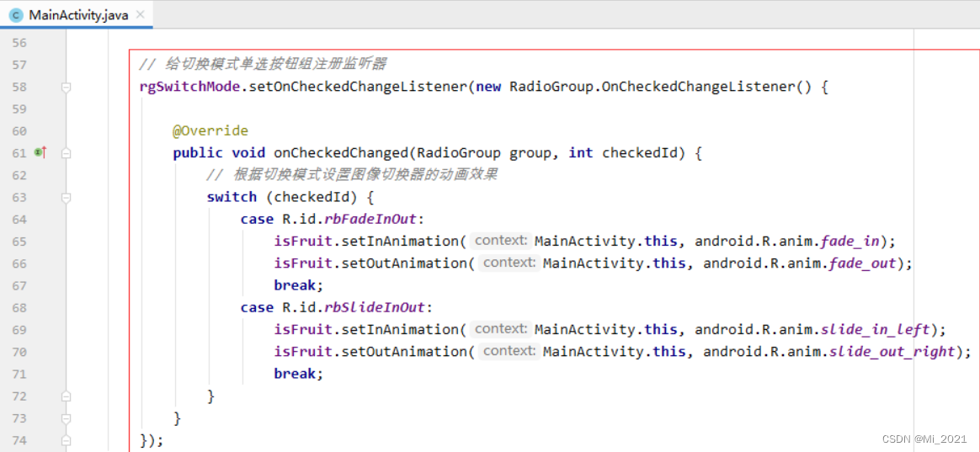Click the fold end marker at line 72

(67, 396)
